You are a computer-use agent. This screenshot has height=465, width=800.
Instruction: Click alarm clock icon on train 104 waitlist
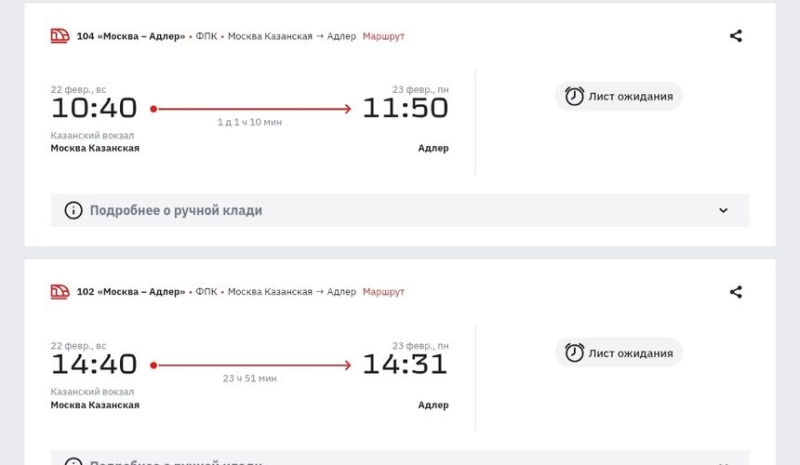pos(574,96)
